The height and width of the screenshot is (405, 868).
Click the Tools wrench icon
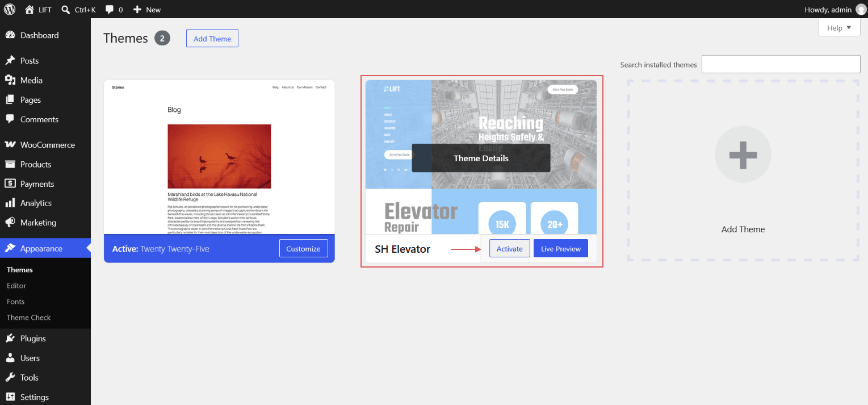point(10,377)
